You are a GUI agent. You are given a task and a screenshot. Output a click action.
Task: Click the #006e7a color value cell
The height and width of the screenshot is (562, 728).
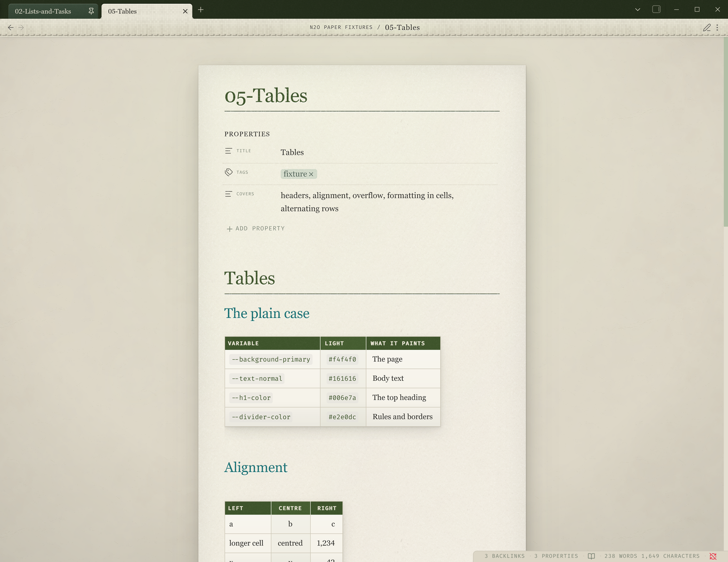tap(343, 398)
